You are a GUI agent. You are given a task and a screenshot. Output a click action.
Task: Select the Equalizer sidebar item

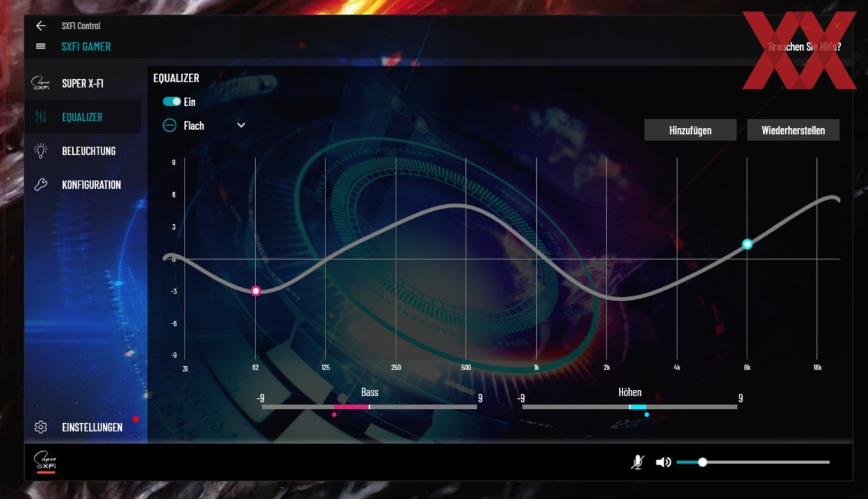(82, 117)
